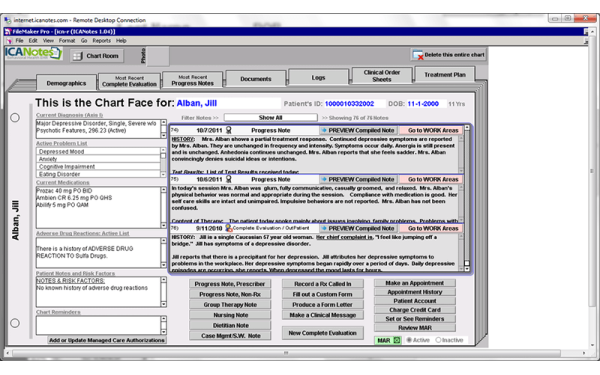Click the DOB field 11-1-2000
600x375 pixels.
pyautogui.click(x=426, y=104)
